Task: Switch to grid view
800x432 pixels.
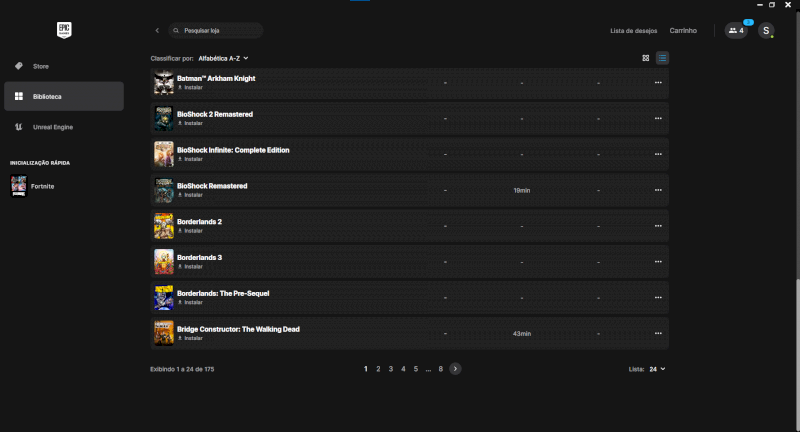Action: 645,58
